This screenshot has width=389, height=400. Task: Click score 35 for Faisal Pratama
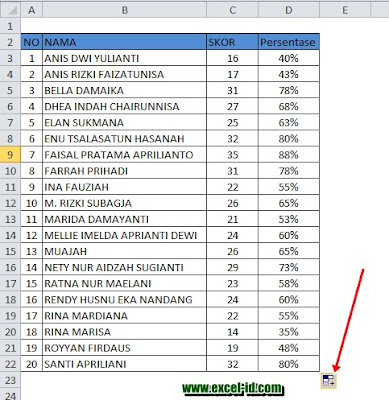(232, 155)
